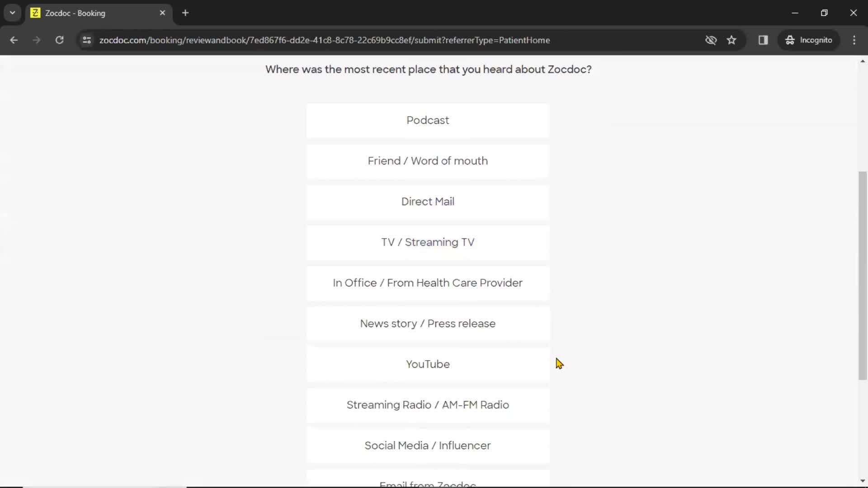Viewport: 868px width, 488px height.
Task: Select the Podcast option
Action: 428,120
